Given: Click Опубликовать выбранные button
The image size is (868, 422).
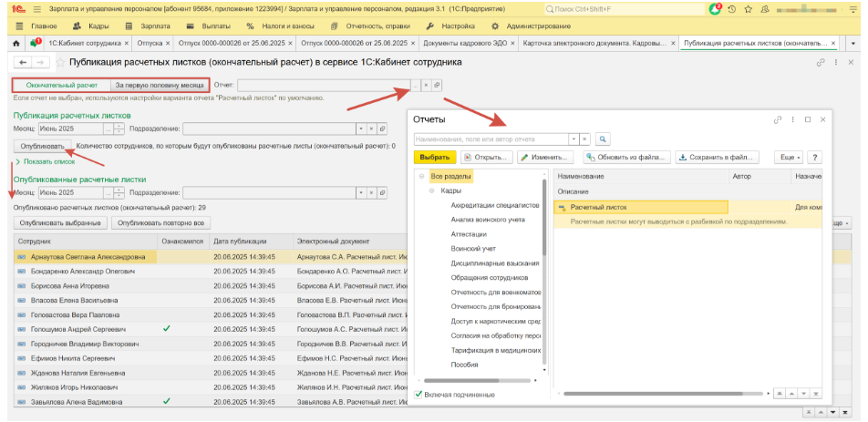Looking at the screenshot, I should click(61, 223).
